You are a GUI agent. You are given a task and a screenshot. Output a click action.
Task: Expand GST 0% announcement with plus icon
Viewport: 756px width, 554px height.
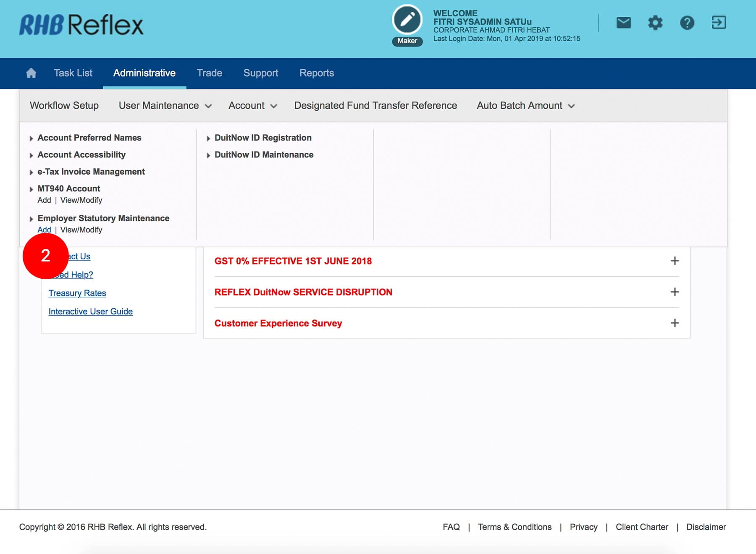tap(675, 261)
